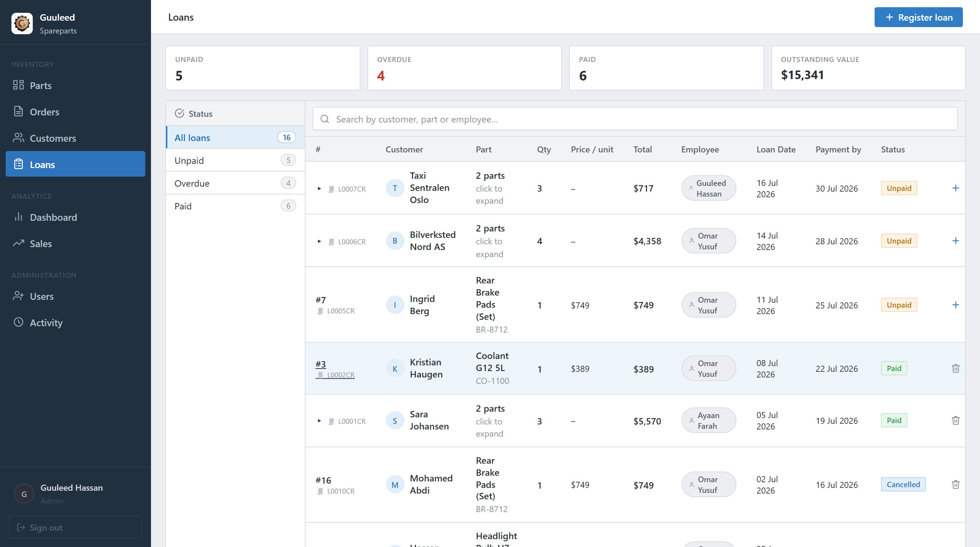The image size is (980, 547).
Task: Click the Orders document icon
Action: pyautogui.click(x=18, y=111)
